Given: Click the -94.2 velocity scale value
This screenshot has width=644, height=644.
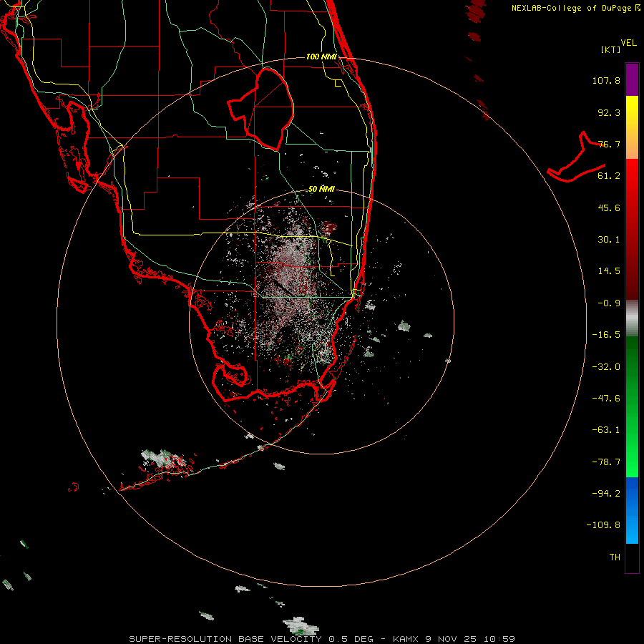Looking at the screenshot, I should pyautogui.click(x=606, y=494).
